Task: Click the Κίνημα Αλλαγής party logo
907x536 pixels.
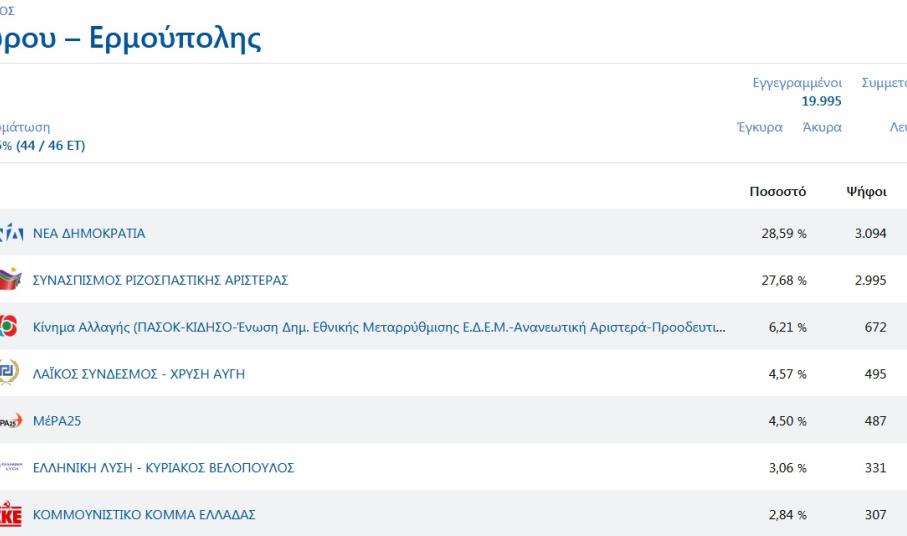Action: [x=8, y=327]
